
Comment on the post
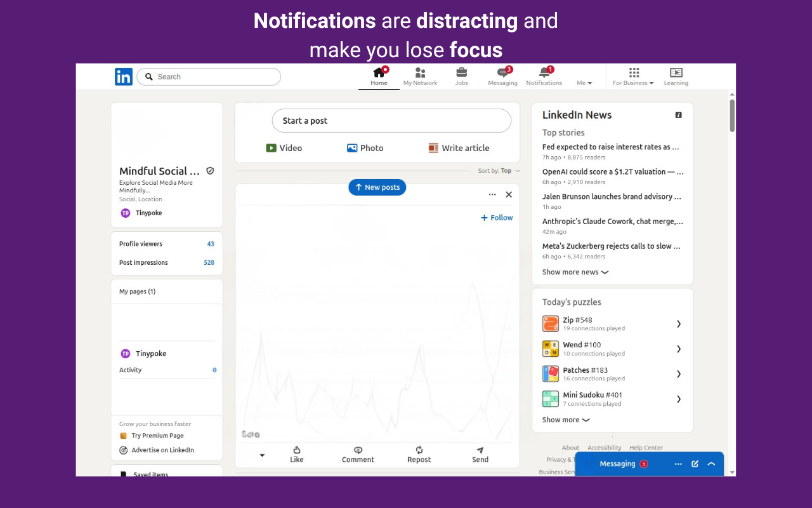[x=358, y=455]
